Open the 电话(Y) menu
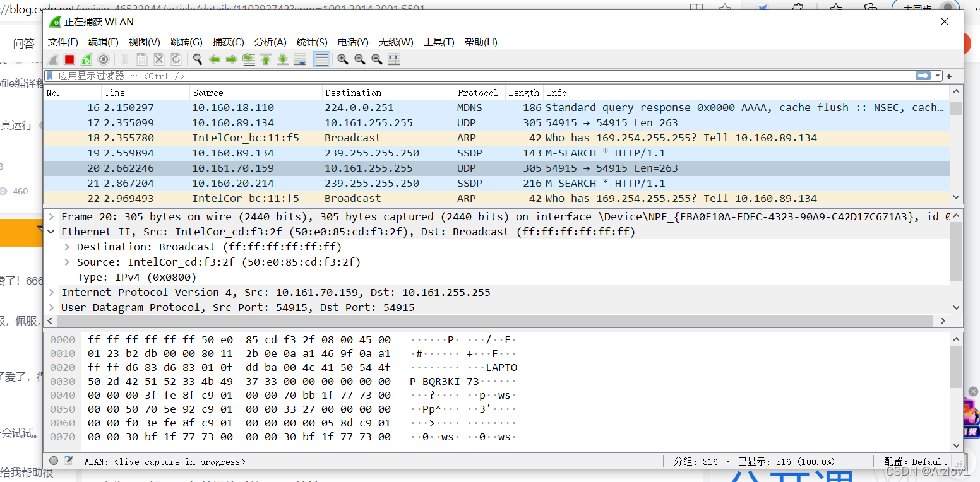Viewport: 980px width, 482px height. [353, 42]
